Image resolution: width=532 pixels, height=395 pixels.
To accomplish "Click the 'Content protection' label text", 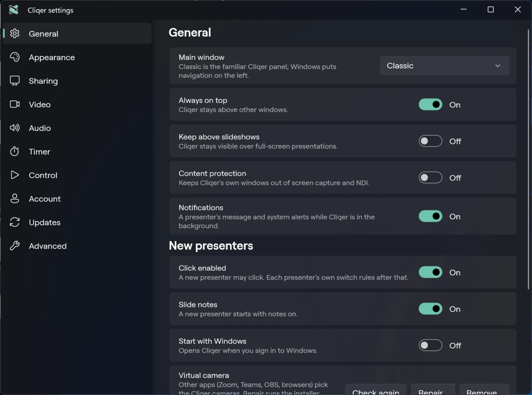I will click(x=212, y=173).
